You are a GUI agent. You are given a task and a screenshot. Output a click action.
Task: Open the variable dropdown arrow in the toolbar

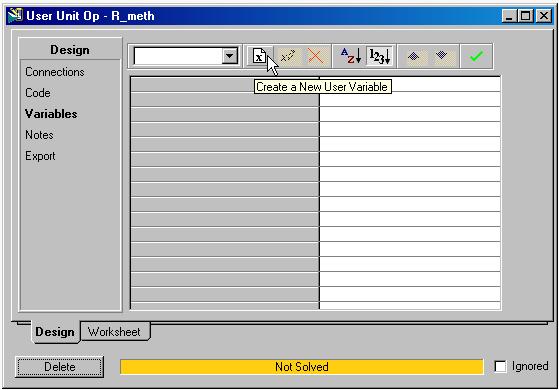click(x=230, y=56)
